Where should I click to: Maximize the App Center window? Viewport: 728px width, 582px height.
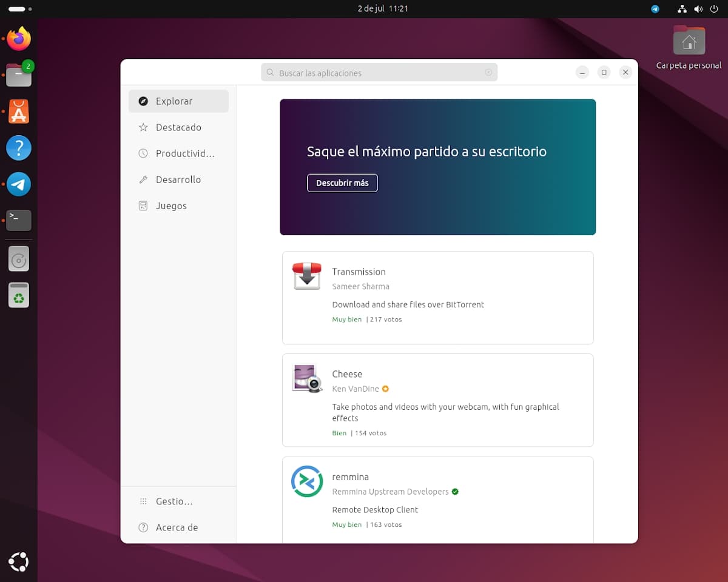click(604, 72)
